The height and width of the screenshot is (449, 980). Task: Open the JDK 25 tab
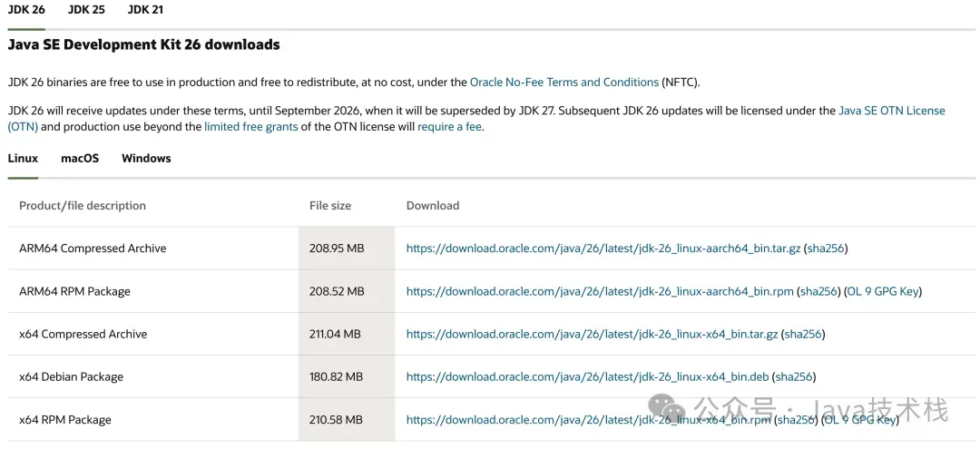click(86, 9)
